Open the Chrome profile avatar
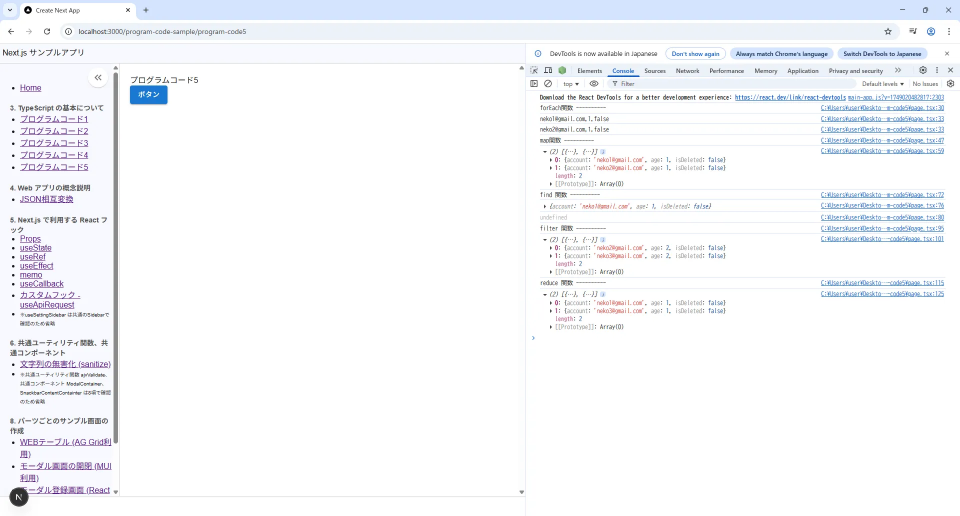960x516 pixels. tap(931, 31)
